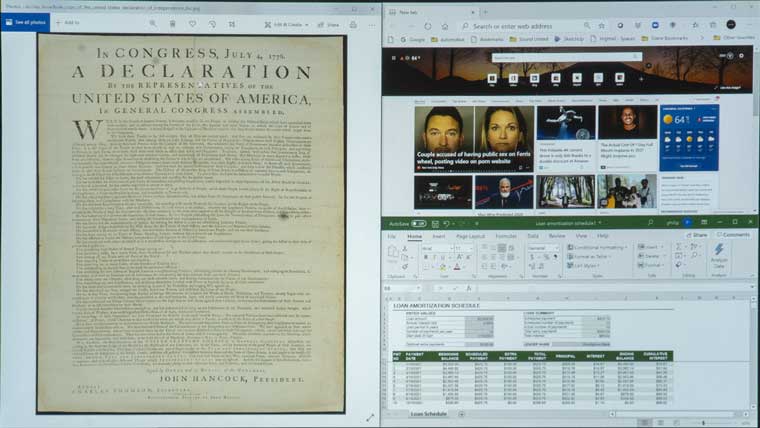Screen dimensions: 760x428
Task: Click the Format Painter brush icon
Action: 405,267
